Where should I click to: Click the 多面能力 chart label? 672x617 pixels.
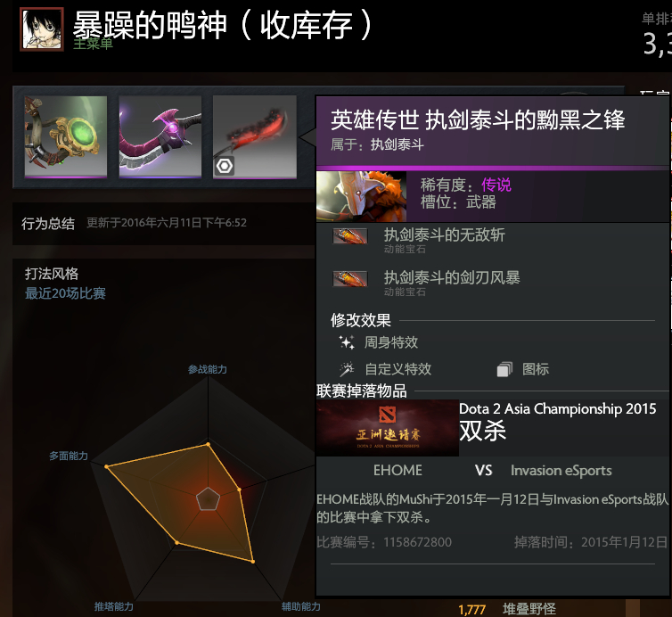[x=69, y=456]
